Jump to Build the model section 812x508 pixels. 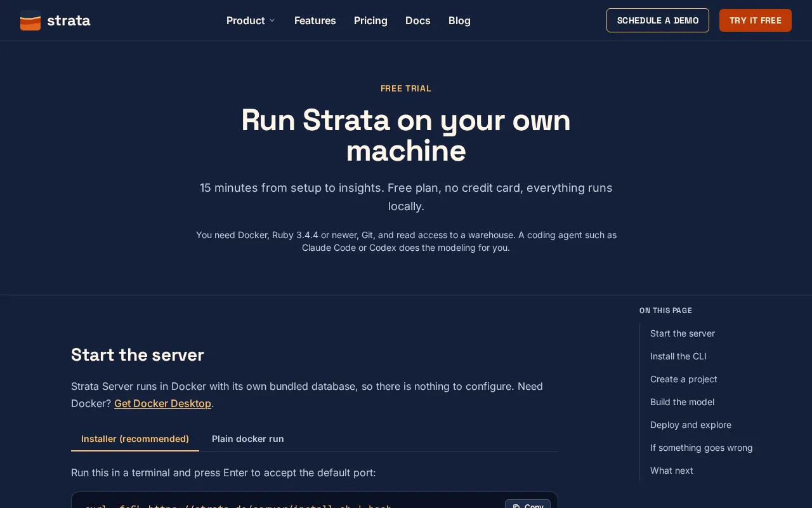[x=682, y=402]
